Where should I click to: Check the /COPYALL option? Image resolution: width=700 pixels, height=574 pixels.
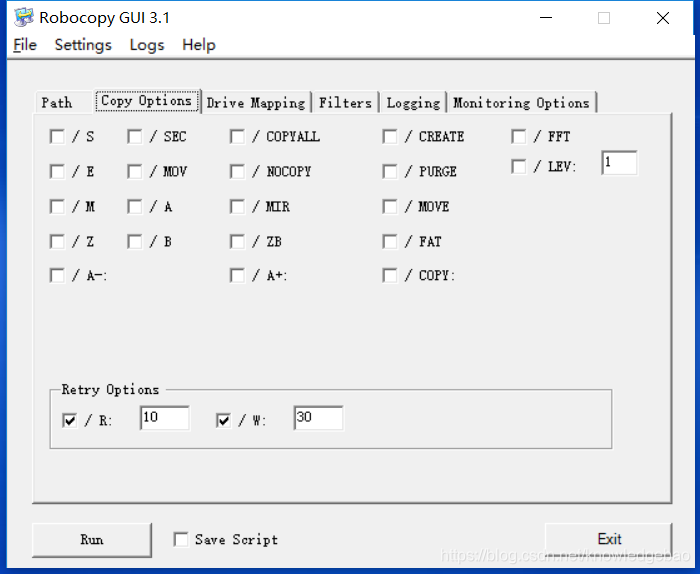pos(237,137)
